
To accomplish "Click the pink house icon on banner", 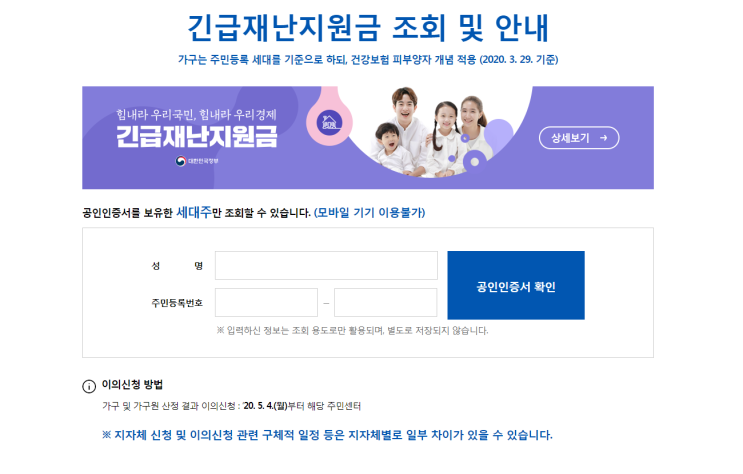I will (329, 121).
